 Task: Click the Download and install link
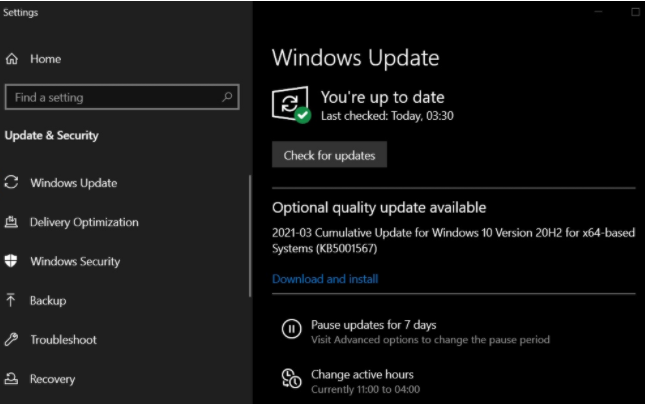(x=325, y=279)
